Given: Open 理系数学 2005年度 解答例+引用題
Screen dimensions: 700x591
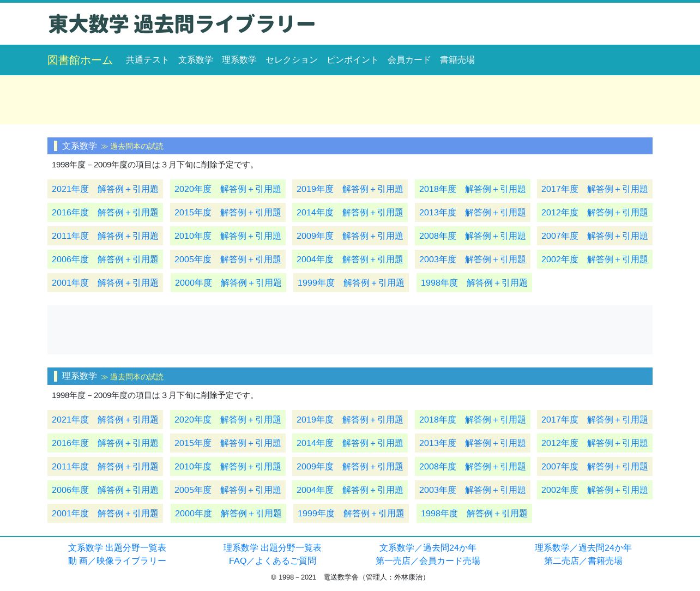Looking at the screenshot, I should 228,490.
